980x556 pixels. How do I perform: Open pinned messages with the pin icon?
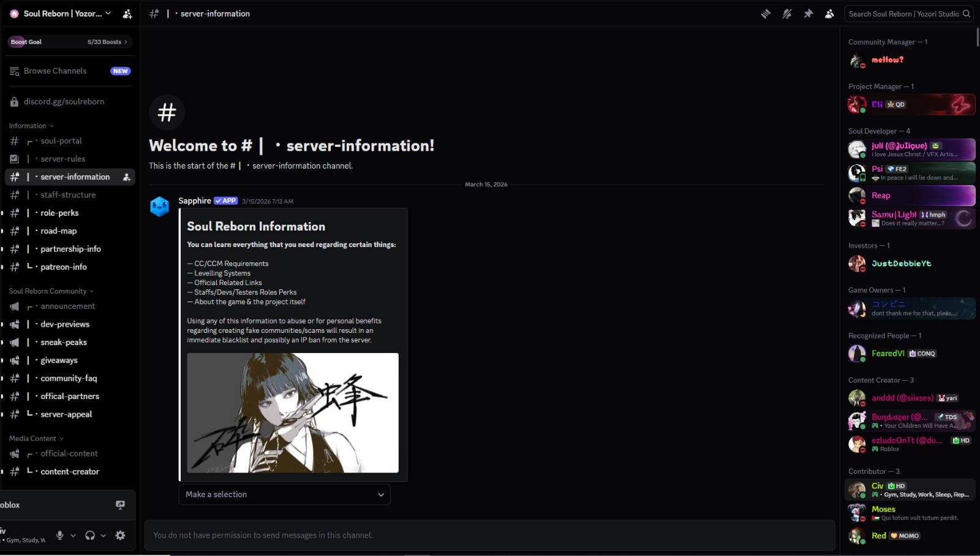(809, 13)
